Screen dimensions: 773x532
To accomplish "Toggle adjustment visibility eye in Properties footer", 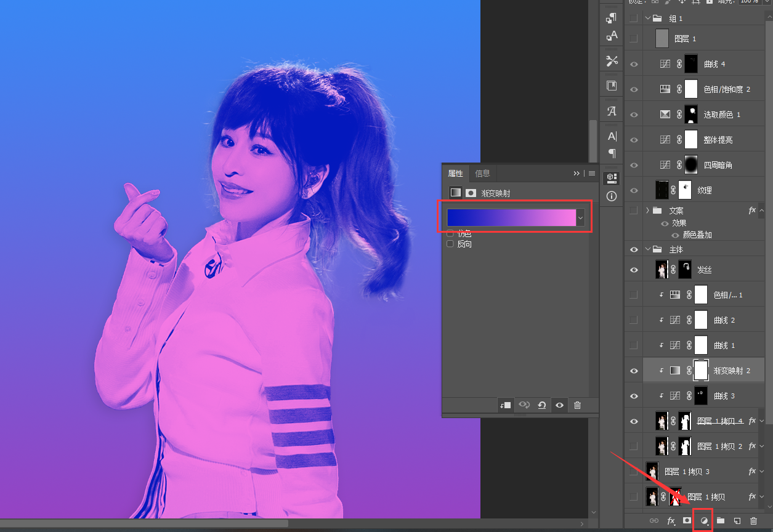I will (559, 405).
